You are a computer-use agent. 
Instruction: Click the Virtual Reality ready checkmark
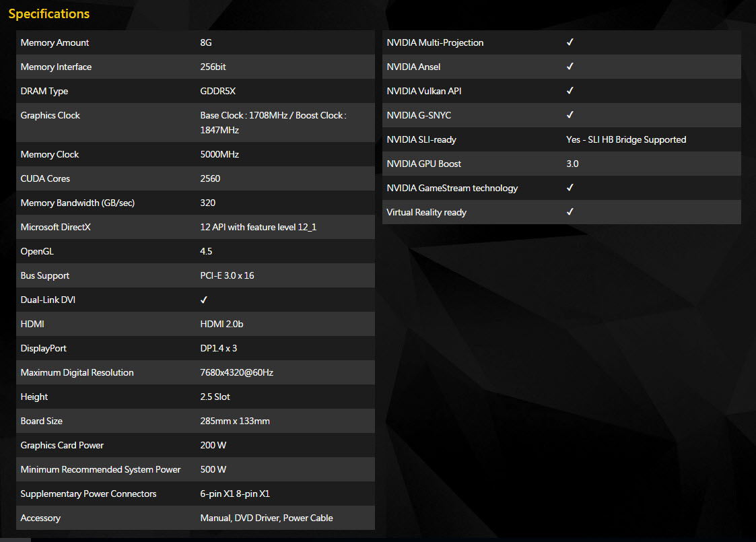coord(570,212)
